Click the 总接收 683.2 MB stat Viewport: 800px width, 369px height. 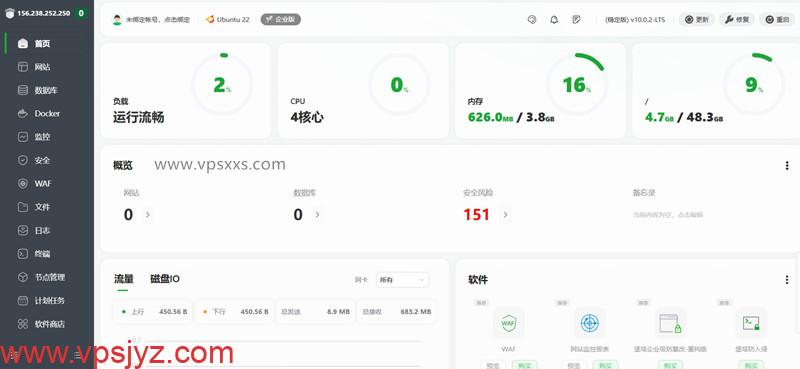tap(396, 311)
